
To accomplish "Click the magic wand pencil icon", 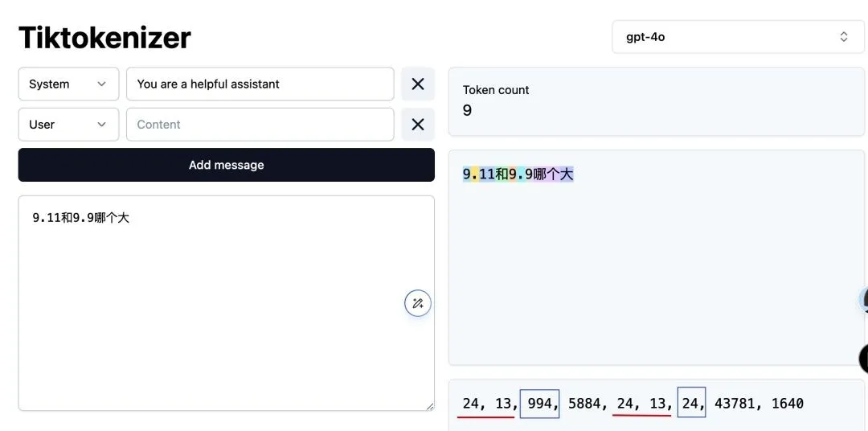I will 417,303.
